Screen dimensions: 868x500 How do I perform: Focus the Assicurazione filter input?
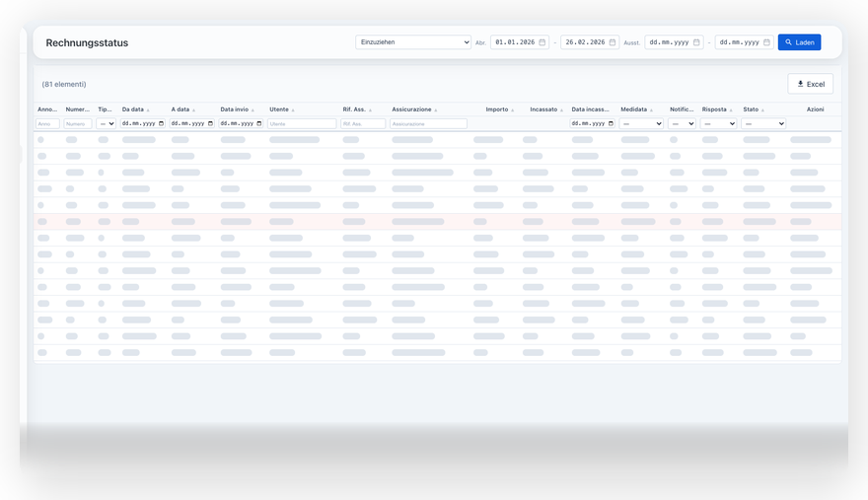[x=428, y=123]
